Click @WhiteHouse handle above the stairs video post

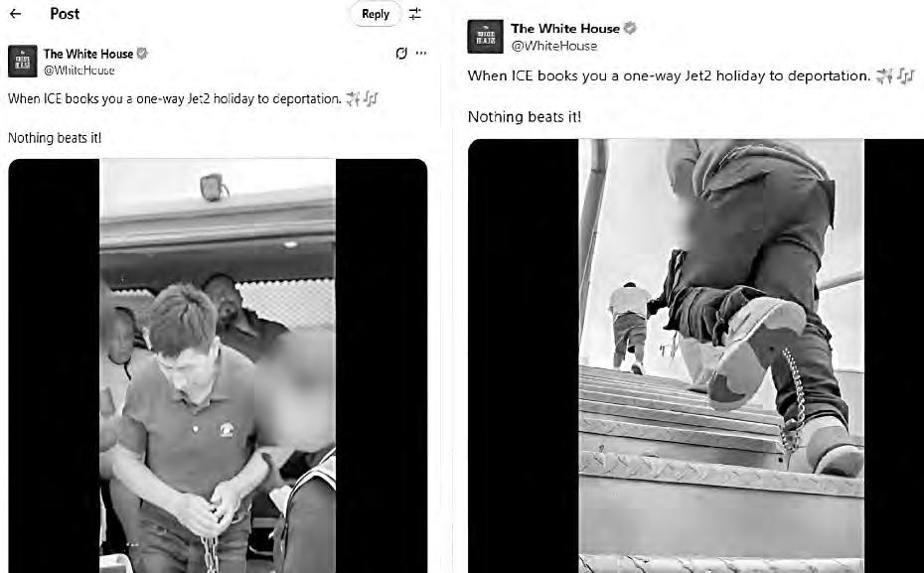(x=554, y=46)
